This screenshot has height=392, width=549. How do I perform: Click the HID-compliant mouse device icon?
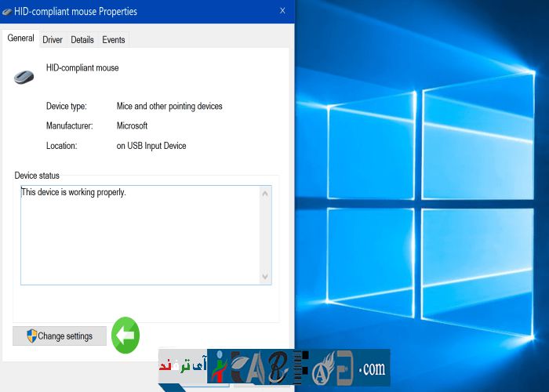(24, 76)
